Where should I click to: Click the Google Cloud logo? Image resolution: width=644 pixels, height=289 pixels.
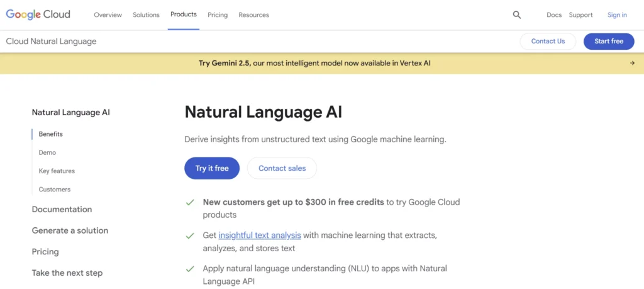[x=38, y=14]
